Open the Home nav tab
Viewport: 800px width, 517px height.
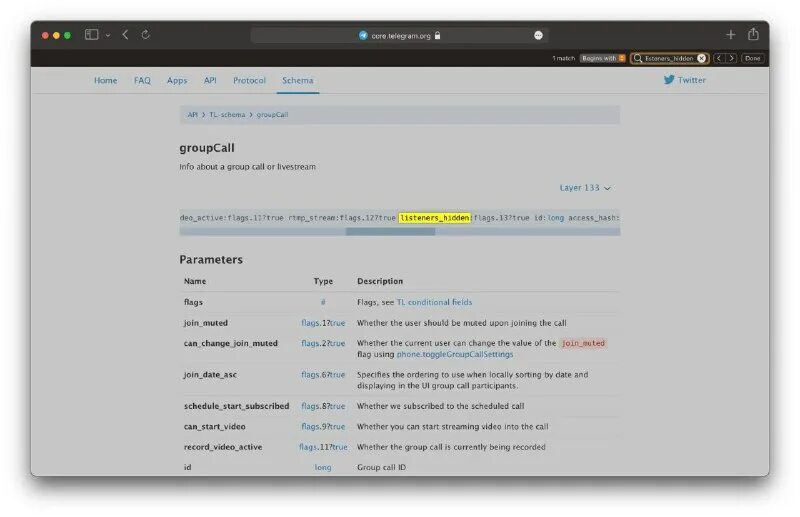106,80
